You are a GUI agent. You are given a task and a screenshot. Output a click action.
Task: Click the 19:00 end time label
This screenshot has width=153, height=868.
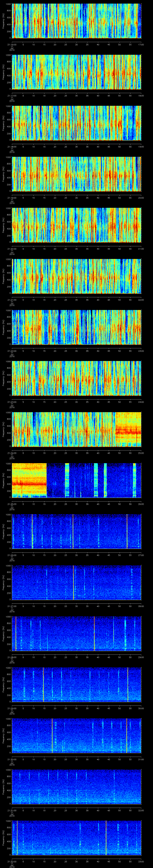[x=141, y=147]
